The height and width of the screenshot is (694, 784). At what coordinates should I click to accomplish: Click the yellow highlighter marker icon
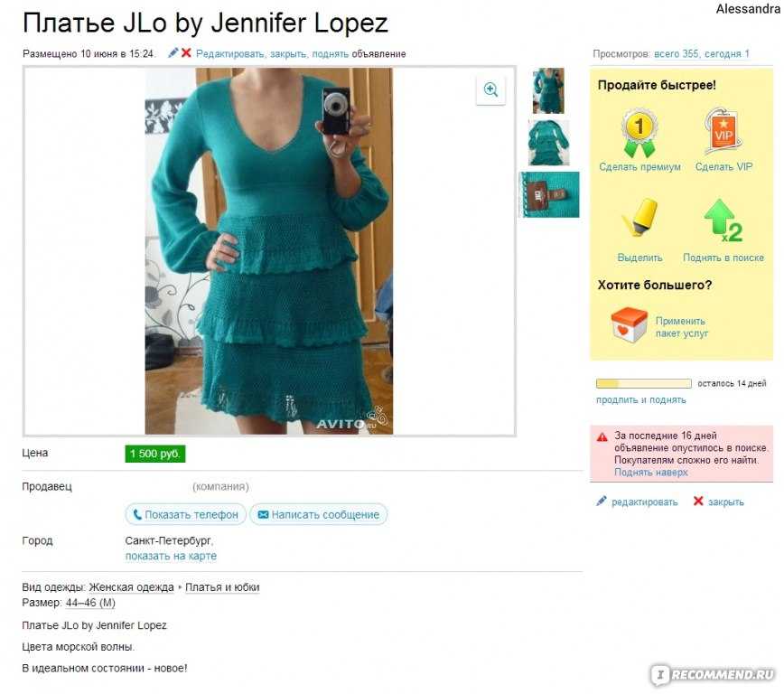pyautogui.click(x=640, y=217)
